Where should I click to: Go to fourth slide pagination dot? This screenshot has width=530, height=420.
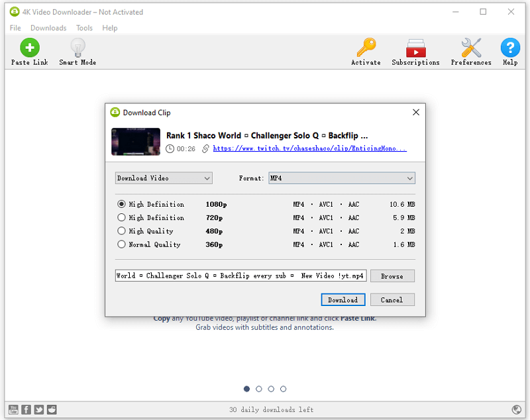tap(284, 389)
